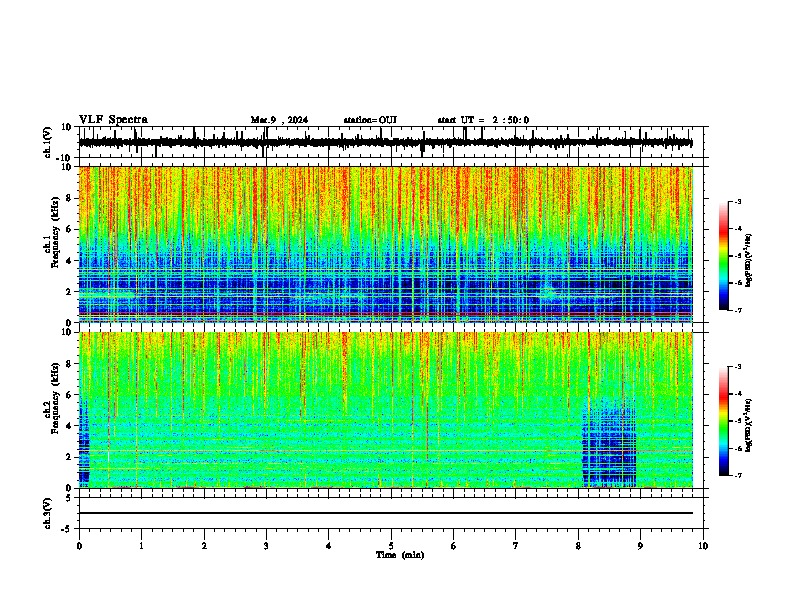Screen dimensions: 792x612
Task: Select the ch.1(V) waveform axis label
Action: click(x=48, y=142)
